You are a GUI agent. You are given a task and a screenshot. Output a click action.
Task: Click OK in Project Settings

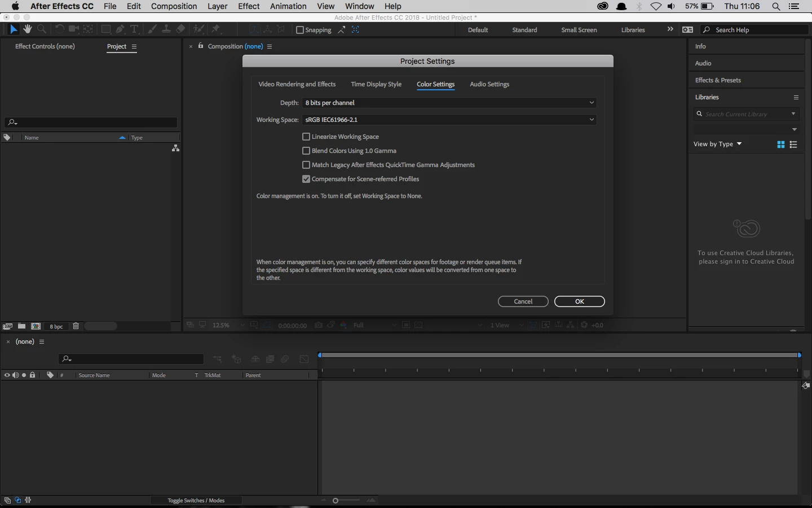[x=580, y=301]
